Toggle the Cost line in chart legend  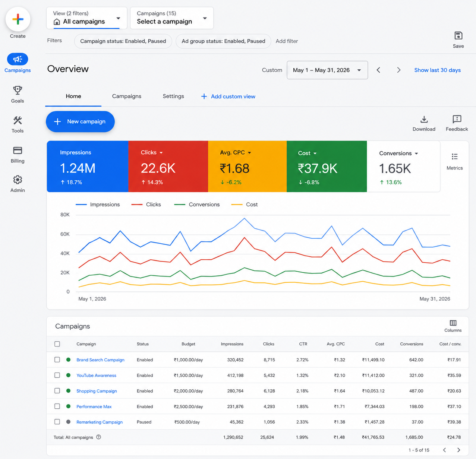(x=245, y=205)
